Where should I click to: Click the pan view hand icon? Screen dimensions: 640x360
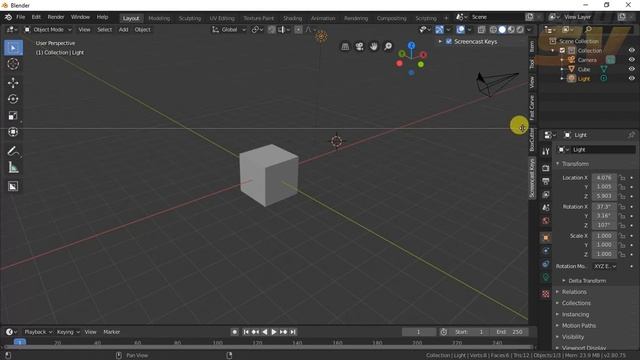pyautogui.click(x=373, y=47)
